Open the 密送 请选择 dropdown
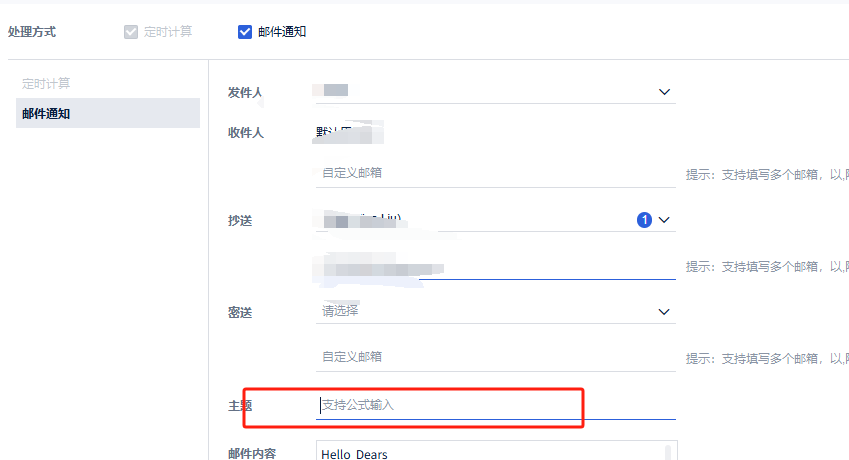The height and width of the screenshot is (460, 849). tap(480, 312)
